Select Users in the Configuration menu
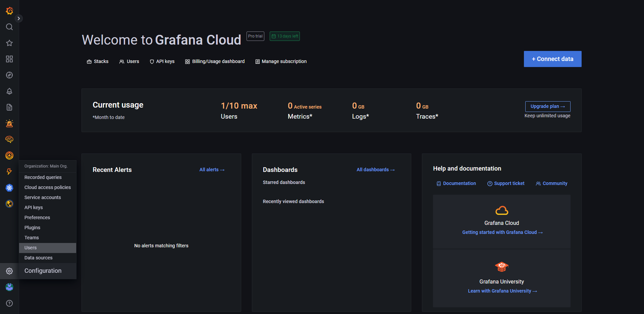 (x=48, y=248)
